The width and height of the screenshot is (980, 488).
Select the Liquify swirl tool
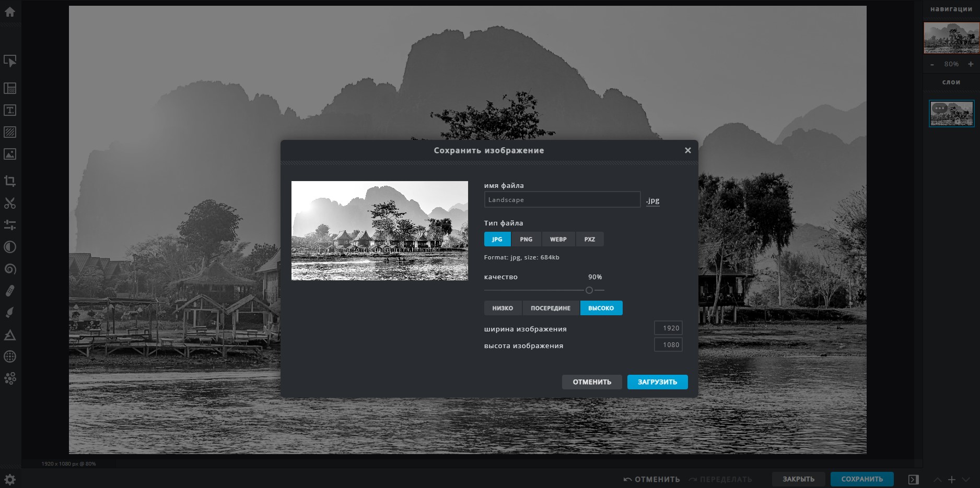(x=10, y=269)
